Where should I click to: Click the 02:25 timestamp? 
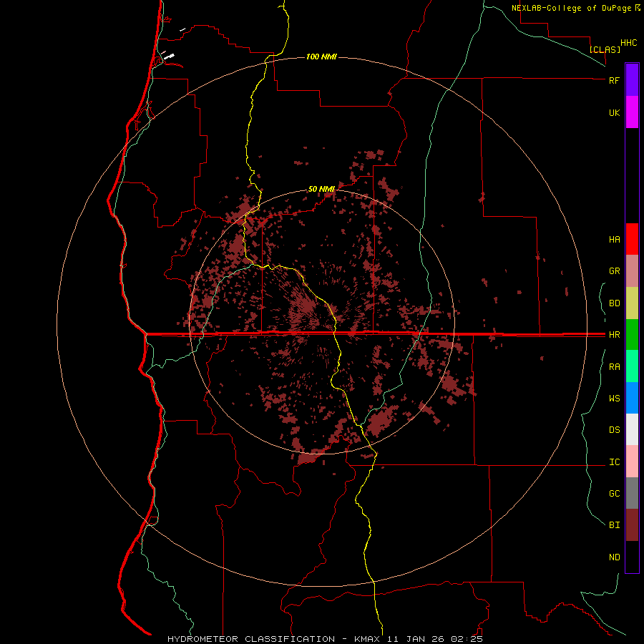click(467, 639)
